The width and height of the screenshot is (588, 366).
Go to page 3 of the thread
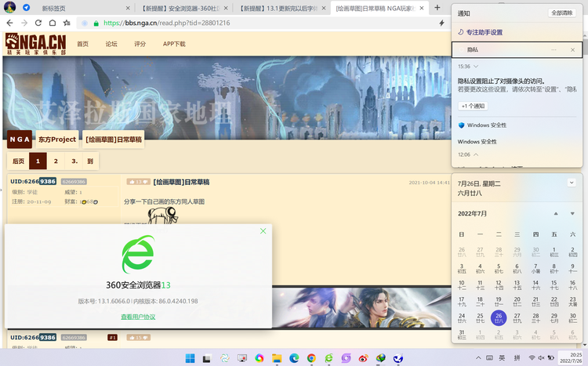pos(74,161)
